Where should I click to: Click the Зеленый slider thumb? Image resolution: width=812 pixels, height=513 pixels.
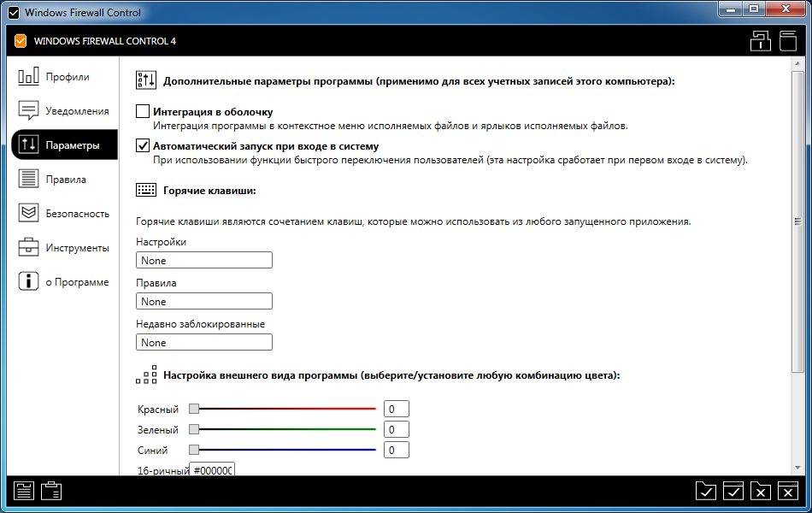pos(194,429)
